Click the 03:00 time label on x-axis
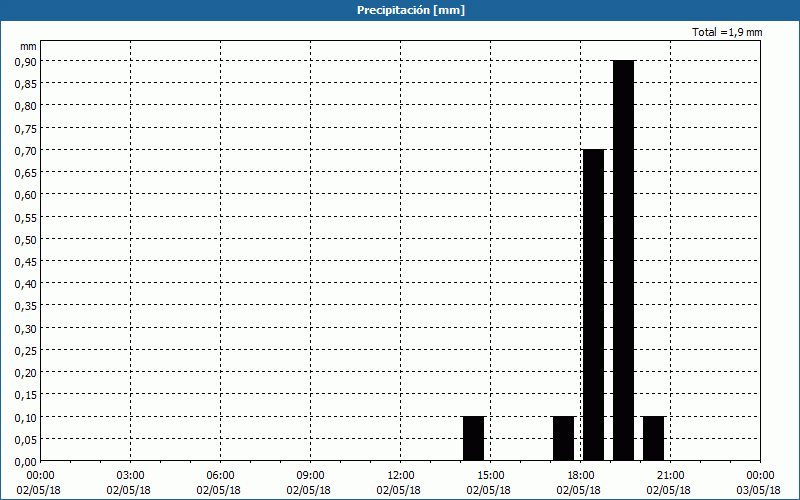This screenshot has width=800, height=500. tap(131, 476)
